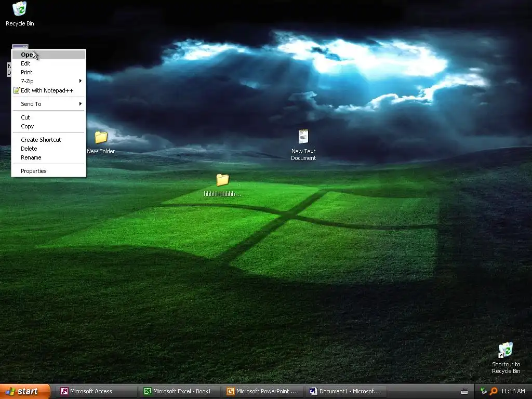This screenshot has height=399, width=532.
Task: Choose Edit from the context menu
Action: [48, 63]
